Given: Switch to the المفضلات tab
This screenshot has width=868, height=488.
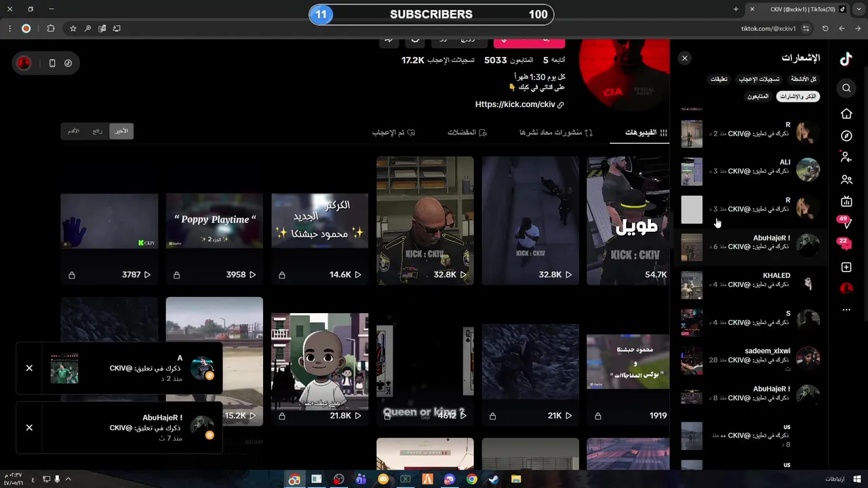Looking at the screenshot, I should [467, 133].
